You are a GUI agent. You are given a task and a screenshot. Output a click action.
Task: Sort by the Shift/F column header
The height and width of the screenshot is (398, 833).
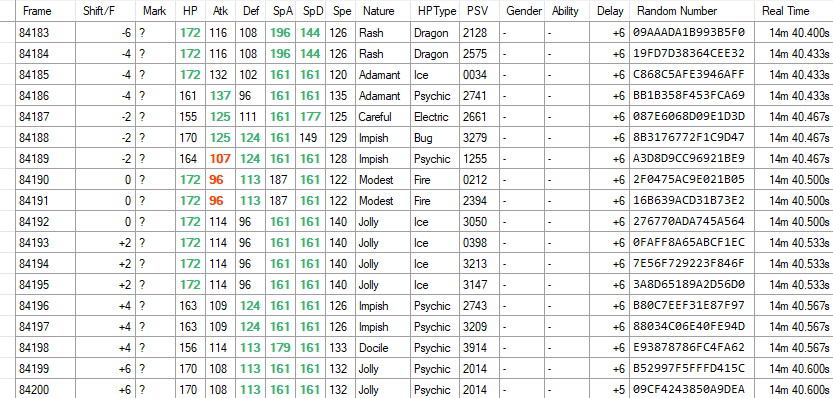[x=105, y=11]
